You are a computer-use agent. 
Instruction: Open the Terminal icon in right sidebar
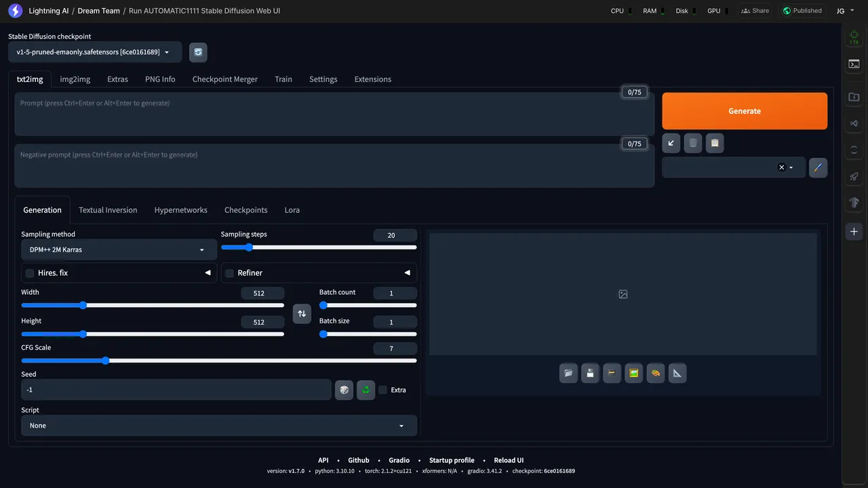(854, 64)
